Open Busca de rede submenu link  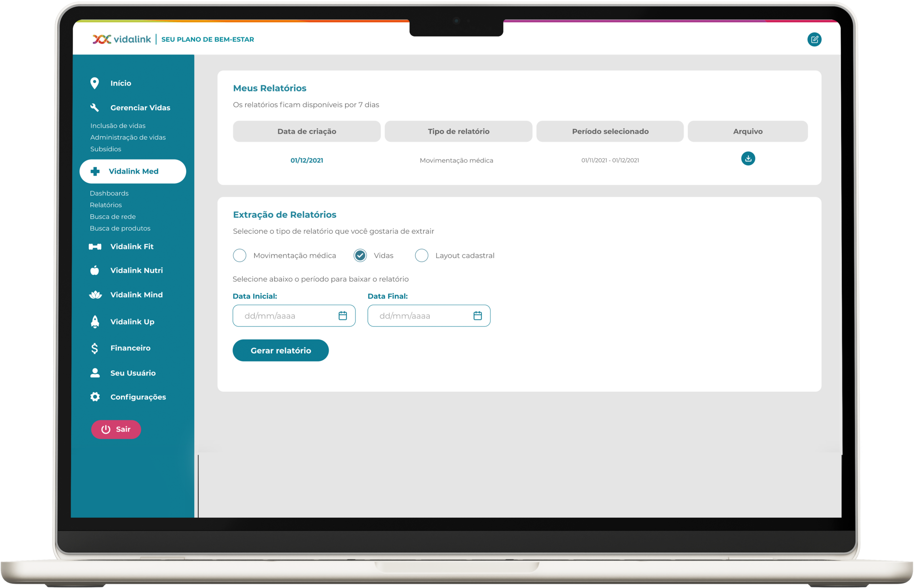(x=113, y=217)
